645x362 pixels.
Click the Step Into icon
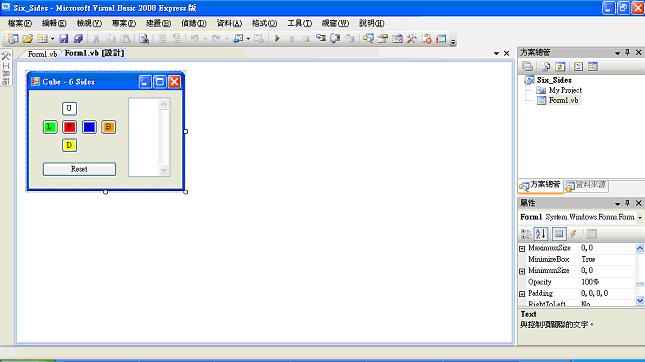pyautogui.click(x=320, y=39)
